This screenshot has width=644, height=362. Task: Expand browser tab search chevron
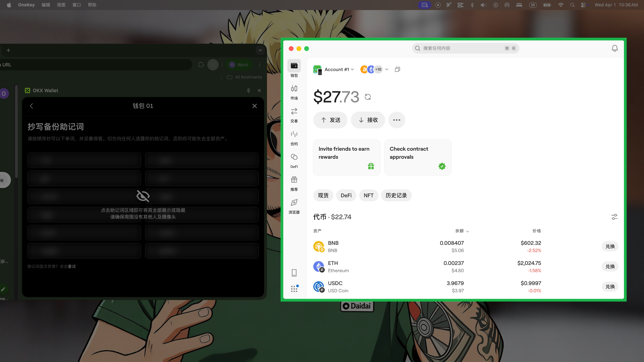pyautogui.click(x=260, y=50)
